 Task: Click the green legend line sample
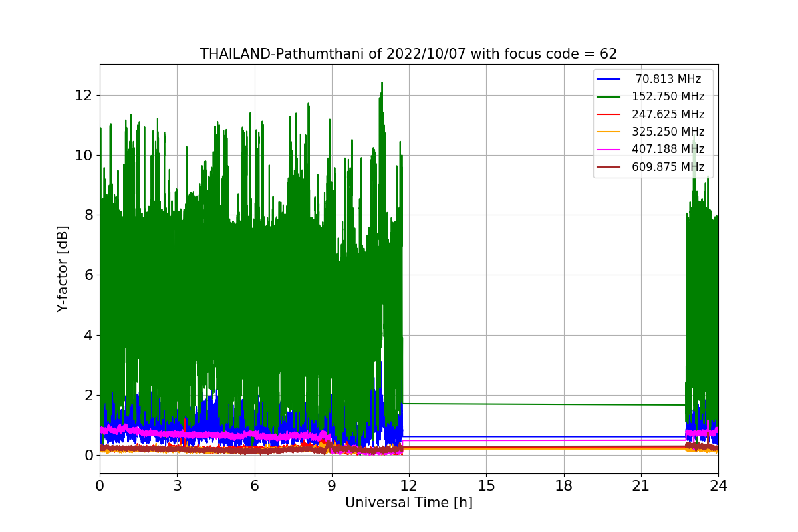(608, 97)
